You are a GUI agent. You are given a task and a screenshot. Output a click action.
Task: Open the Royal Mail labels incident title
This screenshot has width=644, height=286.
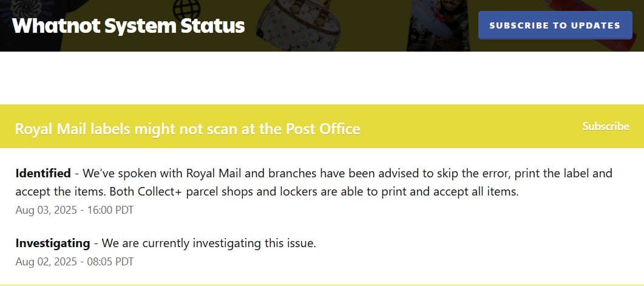coord(187,129)
